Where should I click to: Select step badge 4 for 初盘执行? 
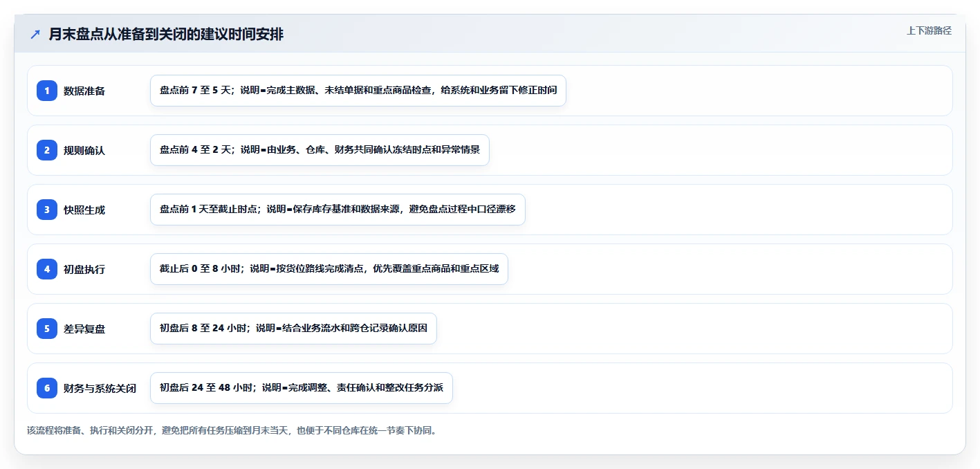(x=47, y=269)
